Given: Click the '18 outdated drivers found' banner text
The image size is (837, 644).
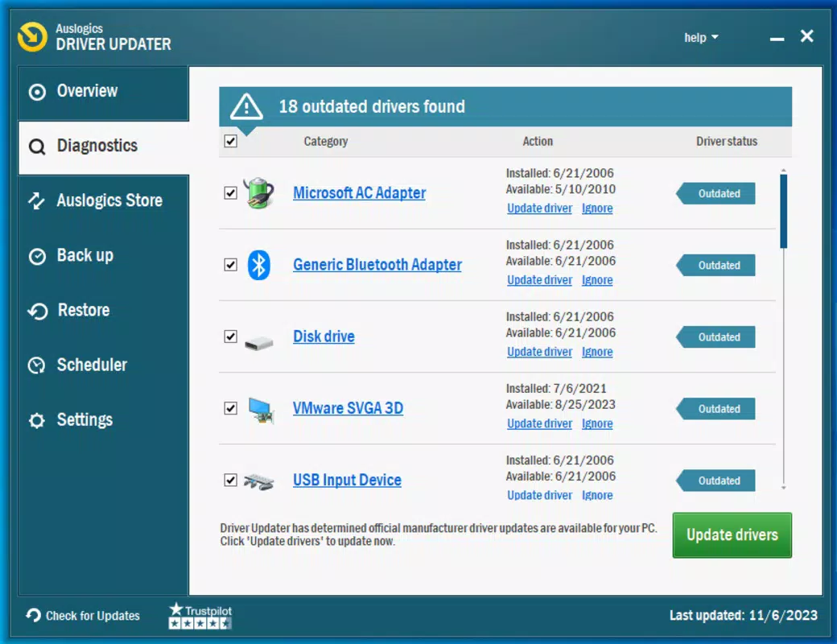Looking at the screenshot, I should point(372,106).
